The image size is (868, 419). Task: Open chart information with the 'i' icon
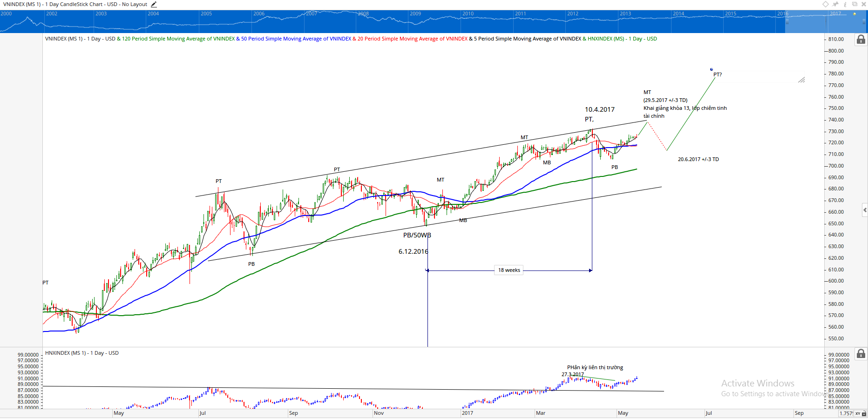pyautogui.click(x=845, y=4)
